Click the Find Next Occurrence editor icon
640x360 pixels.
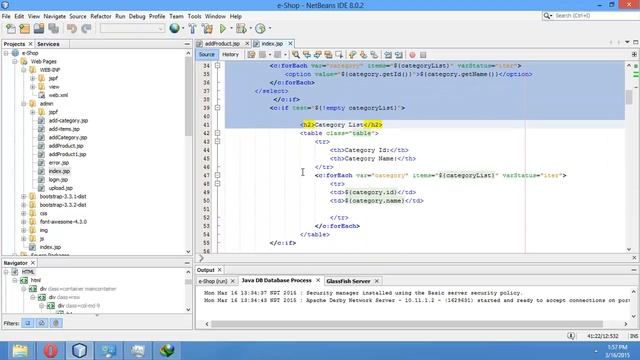coord(317,55)
